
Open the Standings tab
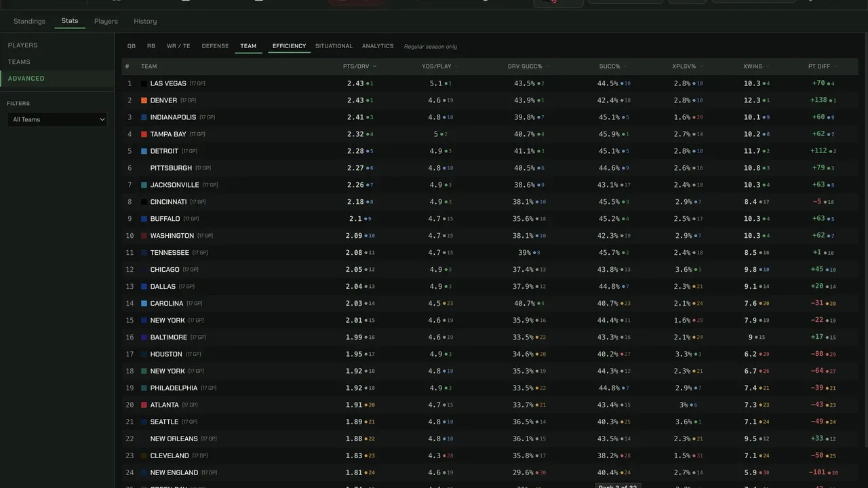[x=29, y=21]
